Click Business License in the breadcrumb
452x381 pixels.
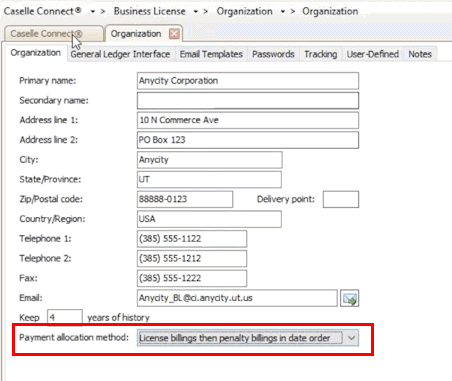[149, 11]
